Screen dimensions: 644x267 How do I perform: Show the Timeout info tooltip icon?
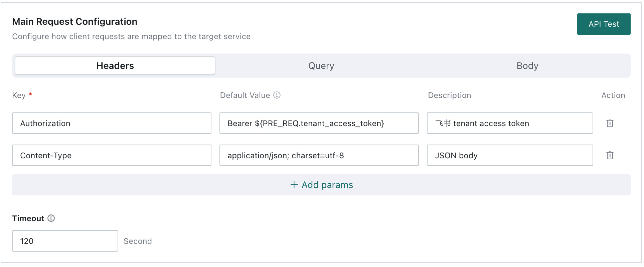point(51,218)
